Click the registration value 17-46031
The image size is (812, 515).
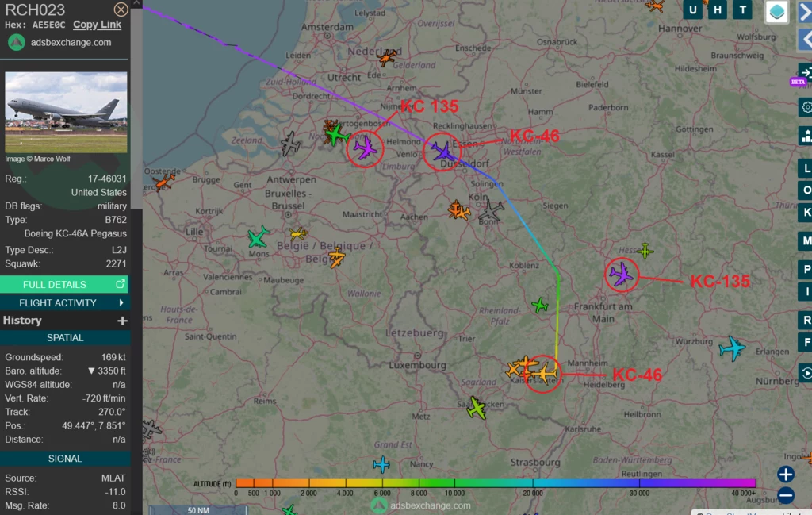pyautogui.click(x=107, y=179)
